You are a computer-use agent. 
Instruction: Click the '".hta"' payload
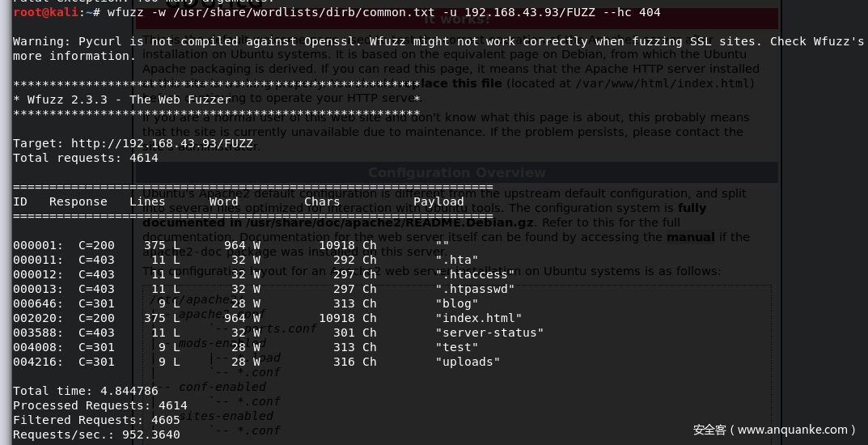pyautogui.click(x=457, y=260)
